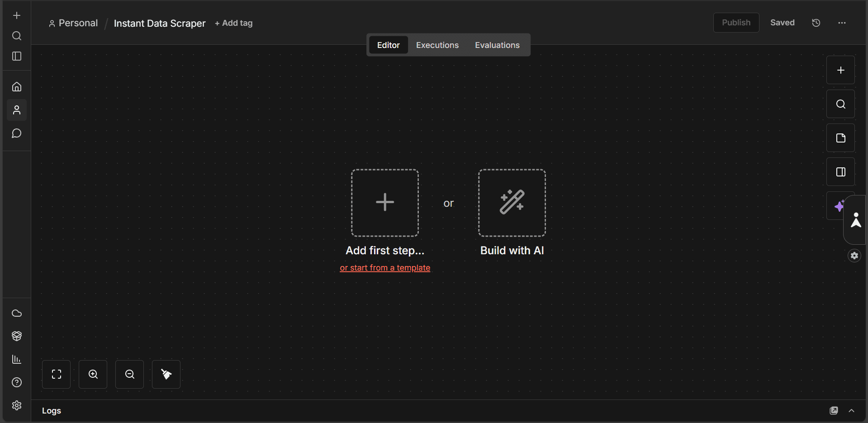The image size is (868, 423).
Task: Open the Personal user icon in the sidebar
Action: pos(17,110)
